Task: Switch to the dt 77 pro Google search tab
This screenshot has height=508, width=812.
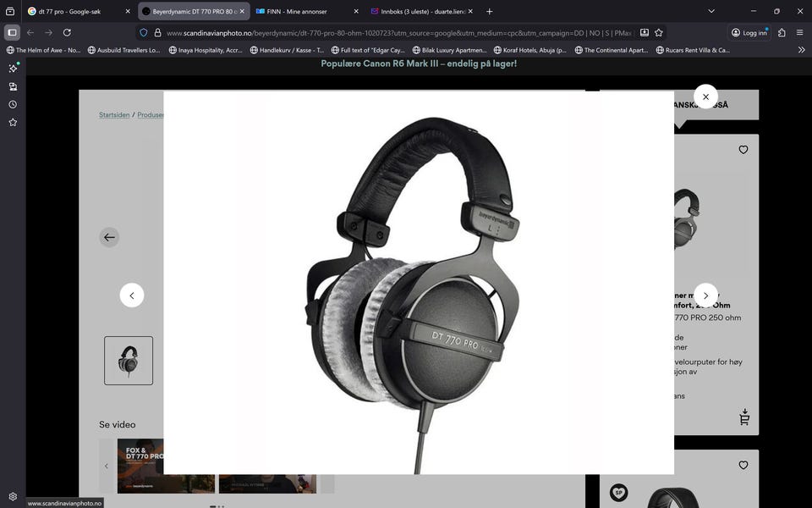Action: tap(69, 11)
